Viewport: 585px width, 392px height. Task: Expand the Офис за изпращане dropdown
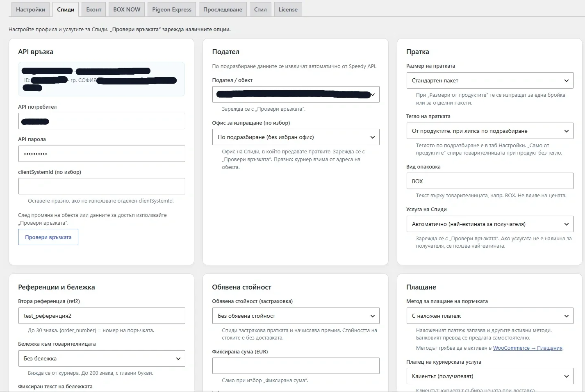pos(296,137)
